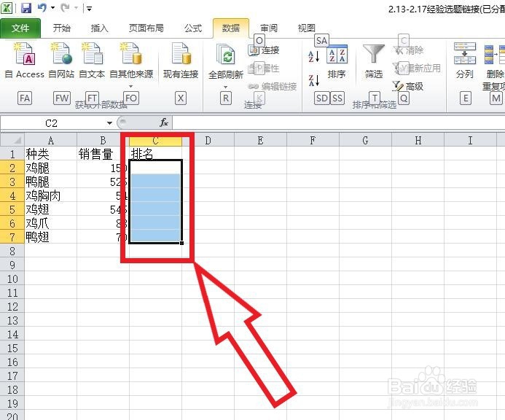Click cell containing 鸡胸肉

click(x=51, y=195)
